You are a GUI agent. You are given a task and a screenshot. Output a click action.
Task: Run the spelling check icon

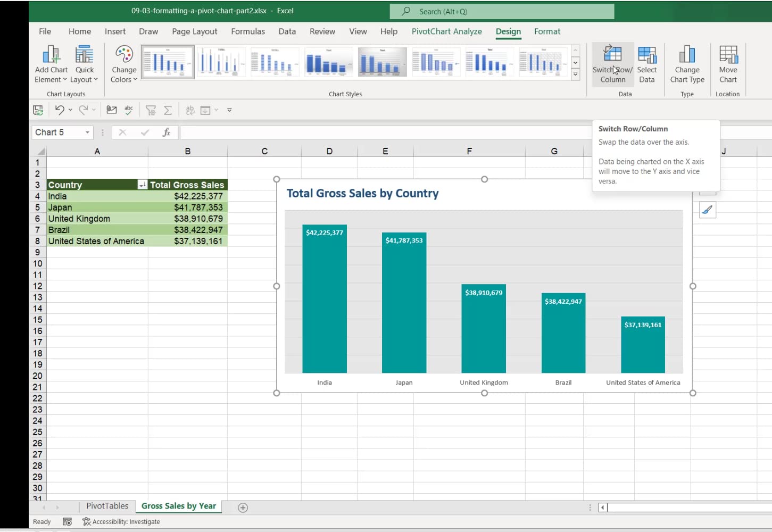pyautogui.click(x=129, y=110)
